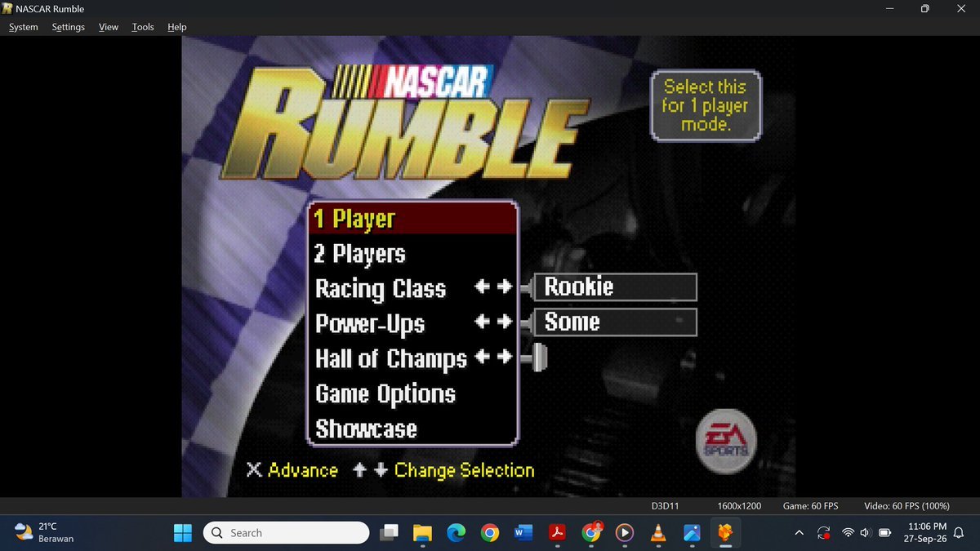Open the System menu

23,27
